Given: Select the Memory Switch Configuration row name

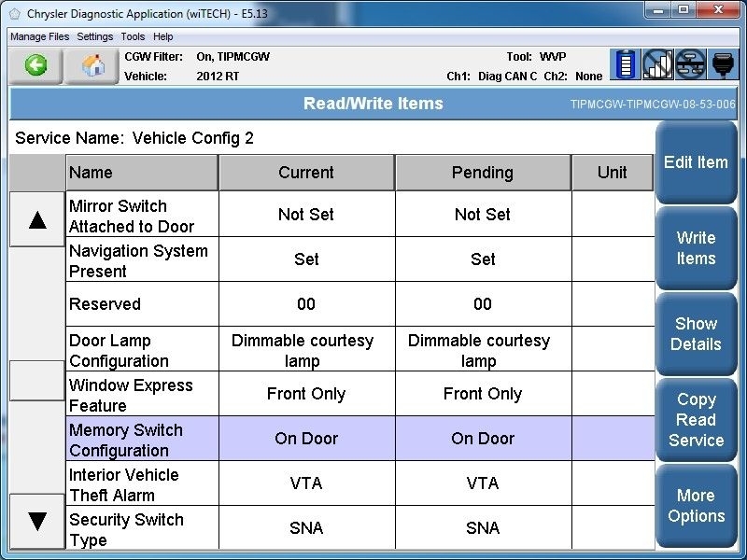Looking at the screenshot, I should tap(142, 440).
